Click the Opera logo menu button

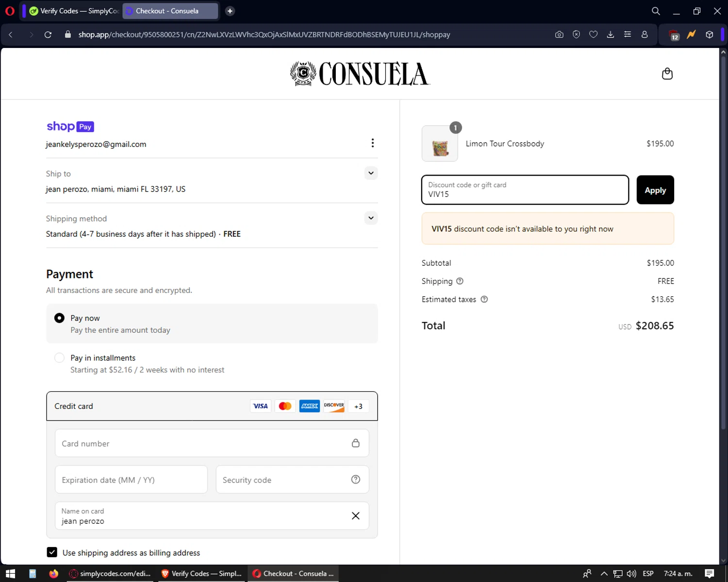click(10, 11)
